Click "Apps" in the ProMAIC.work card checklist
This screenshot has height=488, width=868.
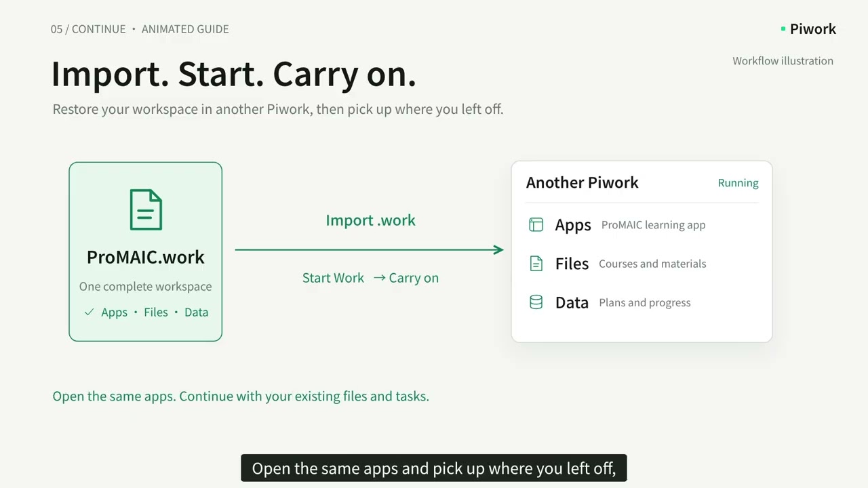tap(114, 312)
